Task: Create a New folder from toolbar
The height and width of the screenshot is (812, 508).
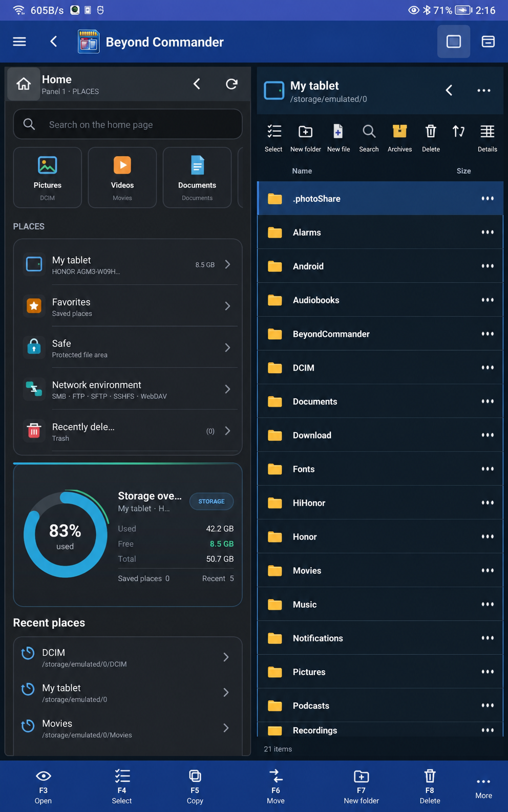Action: click(306, 138)
